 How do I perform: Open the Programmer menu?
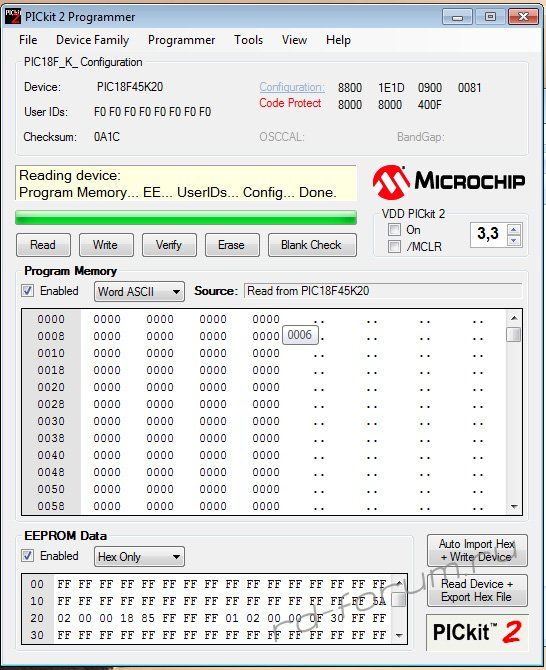(182, 40)
